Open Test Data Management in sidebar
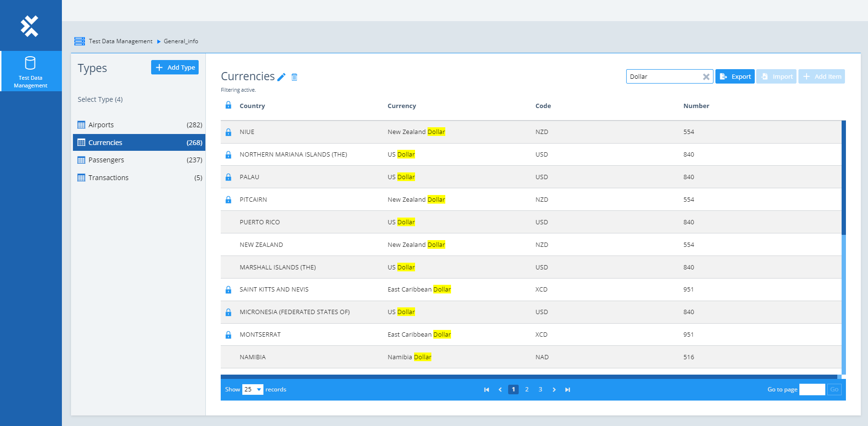 point(31,72)
